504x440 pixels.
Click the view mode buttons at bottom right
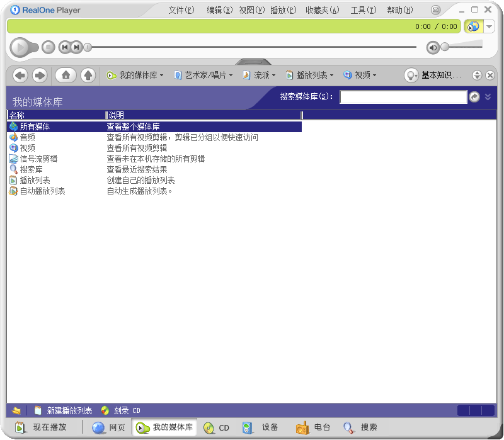click(476, 410)
